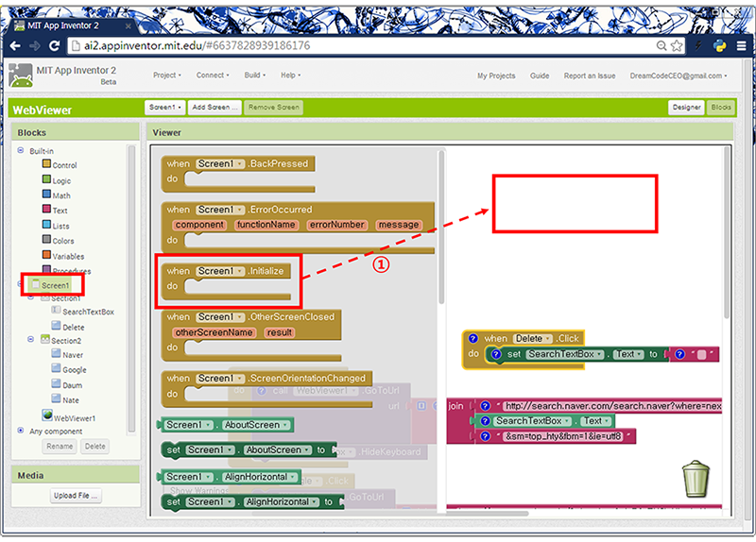Select the Daum component
Image resolution: width=756 pixels, height=542 pixels.
(x=67, y=385)
